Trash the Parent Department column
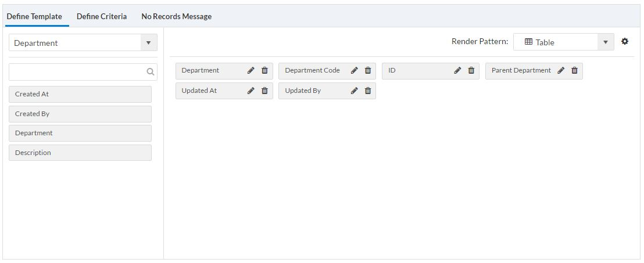644x263 pixels. point(575,70)
